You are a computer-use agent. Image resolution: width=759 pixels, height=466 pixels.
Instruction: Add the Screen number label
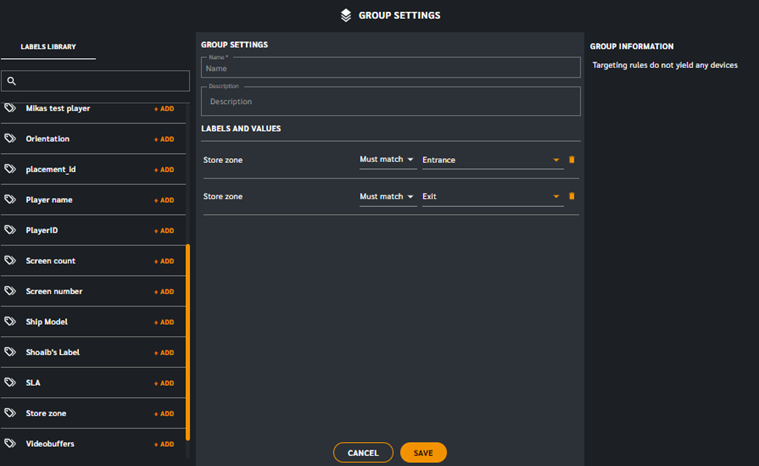164,292
